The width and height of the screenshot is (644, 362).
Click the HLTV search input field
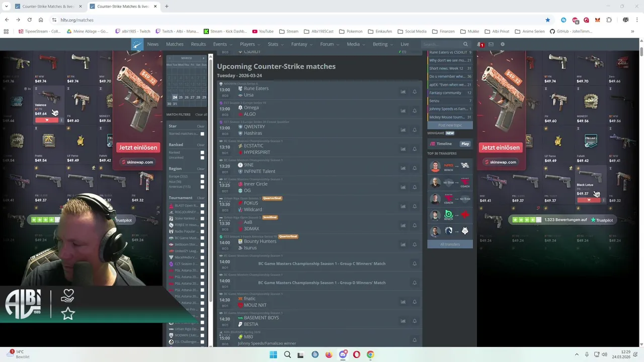442,44
